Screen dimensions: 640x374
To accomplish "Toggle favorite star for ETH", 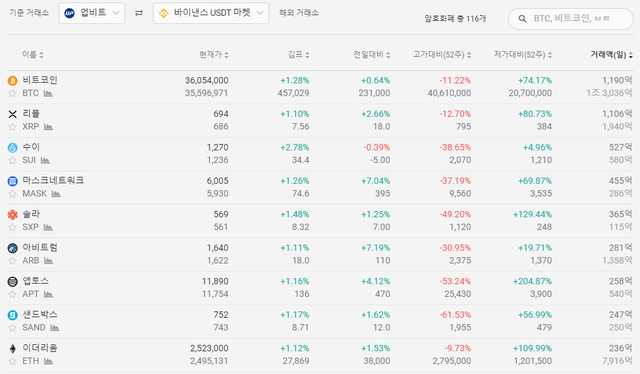I will pos(12,361).
